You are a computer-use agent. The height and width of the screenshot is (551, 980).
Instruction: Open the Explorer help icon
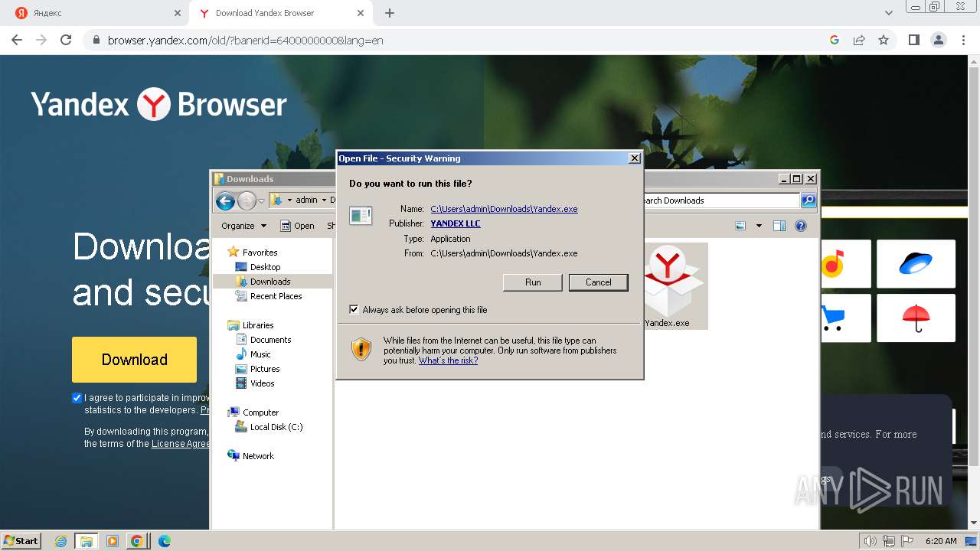(801, 226)
